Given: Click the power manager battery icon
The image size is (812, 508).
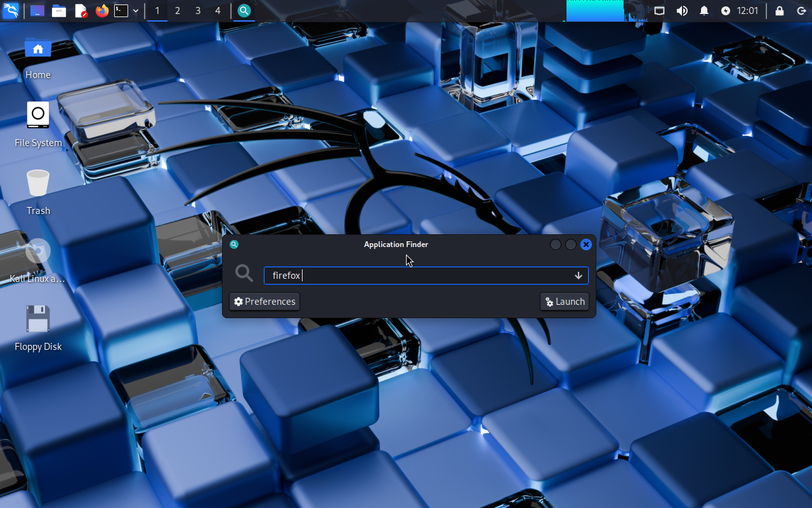Looking at the screenshot, I should point(726,11).
